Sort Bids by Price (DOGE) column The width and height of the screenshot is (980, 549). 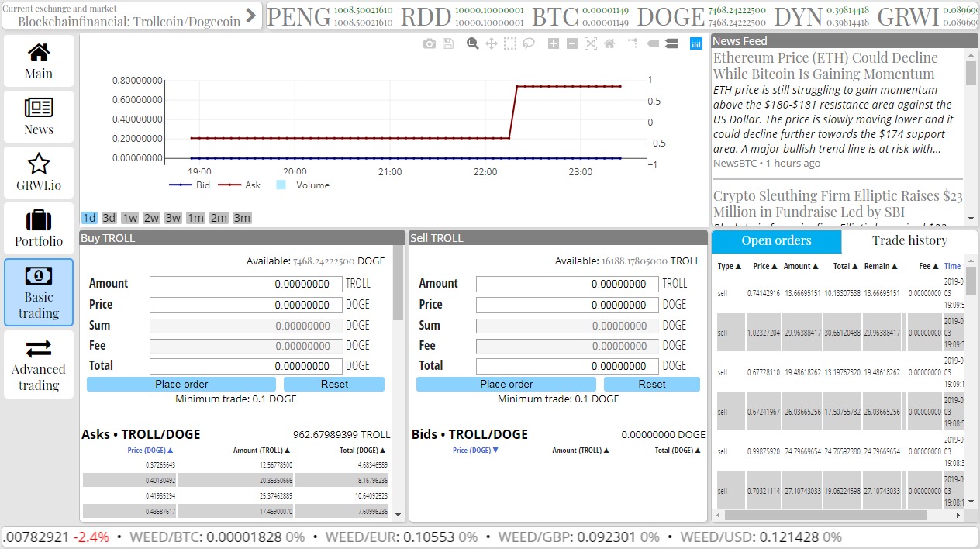coord(475,451)
